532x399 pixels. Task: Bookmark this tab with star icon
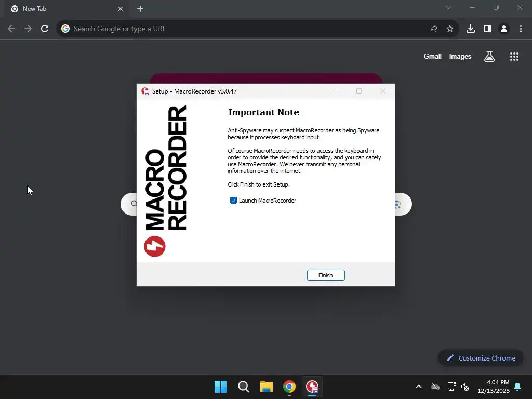pyautogui.click(x=450, y=29)
